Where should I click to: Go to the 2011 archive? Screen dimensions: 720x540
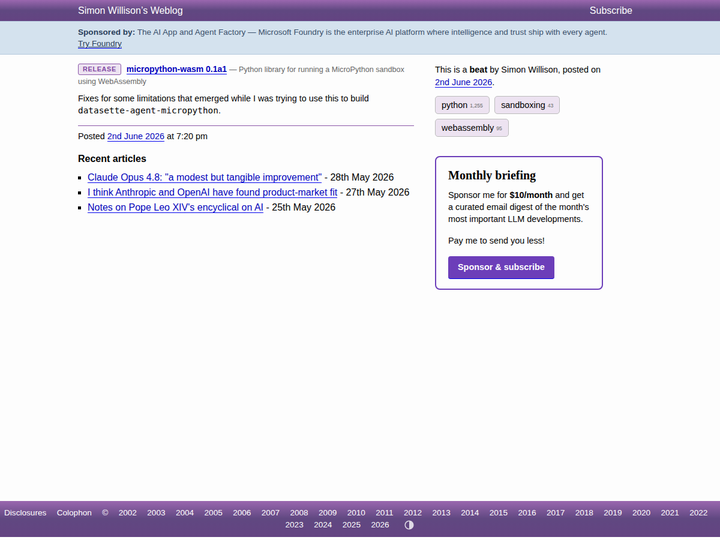tap(384, 512)
